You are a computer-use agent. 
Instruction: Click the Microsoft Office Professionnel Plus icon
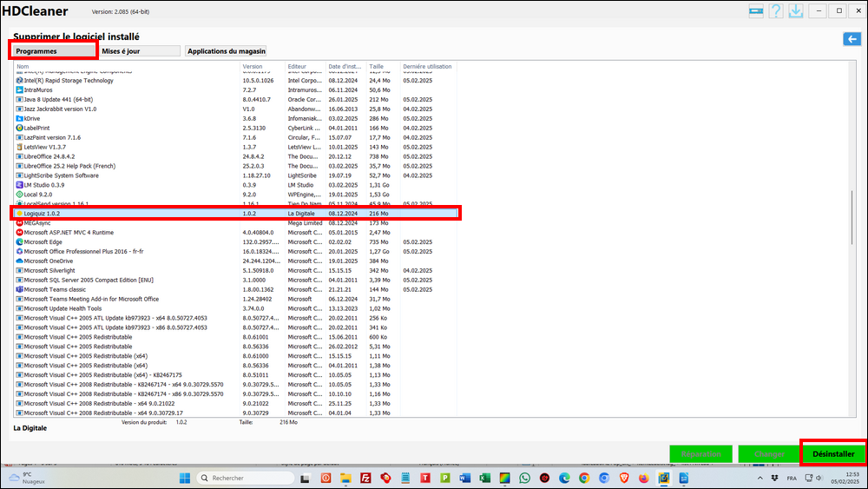19,251
